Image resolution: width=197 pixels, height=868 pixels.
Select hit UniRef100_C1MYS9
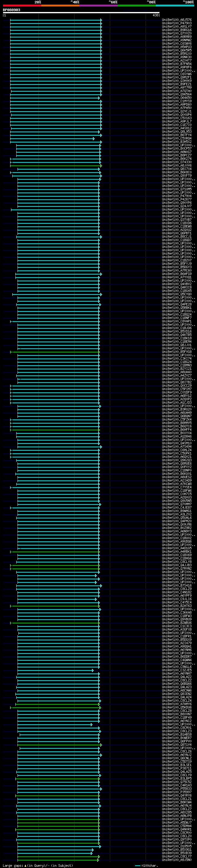tap(177, 101)
